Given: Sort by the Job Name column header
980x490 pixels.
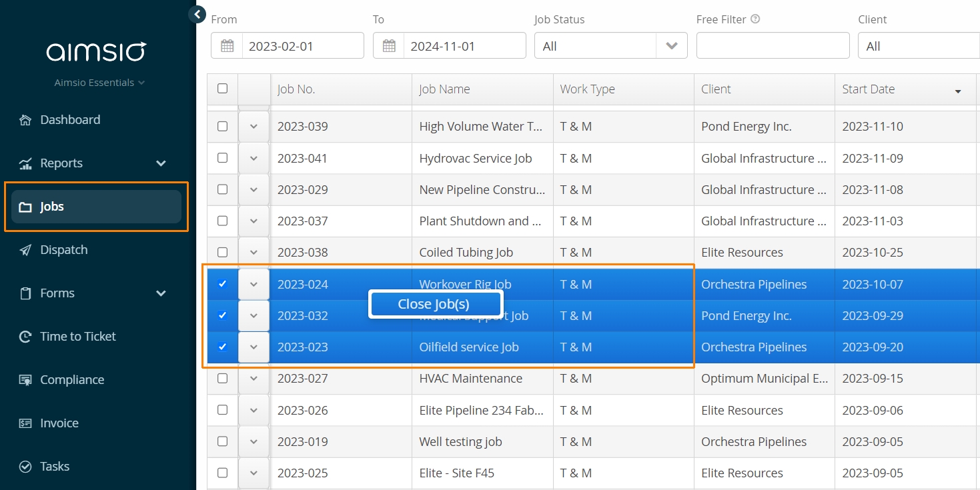Looking at the screenshot, I should point(482,89).
